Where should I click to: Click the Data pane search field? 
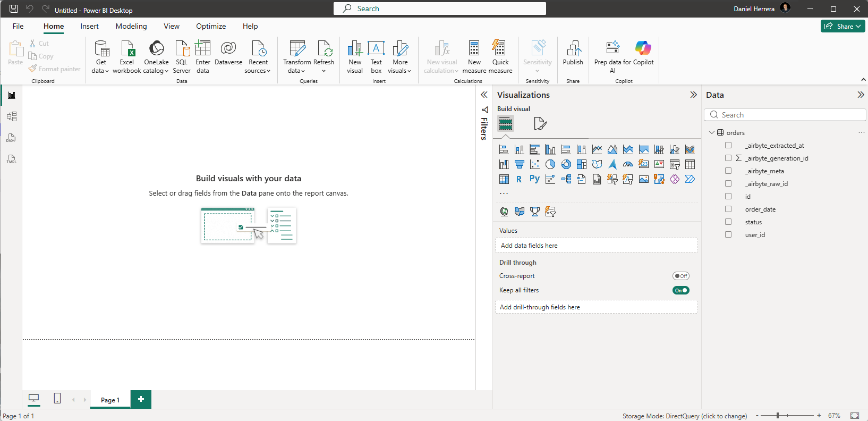785,115
